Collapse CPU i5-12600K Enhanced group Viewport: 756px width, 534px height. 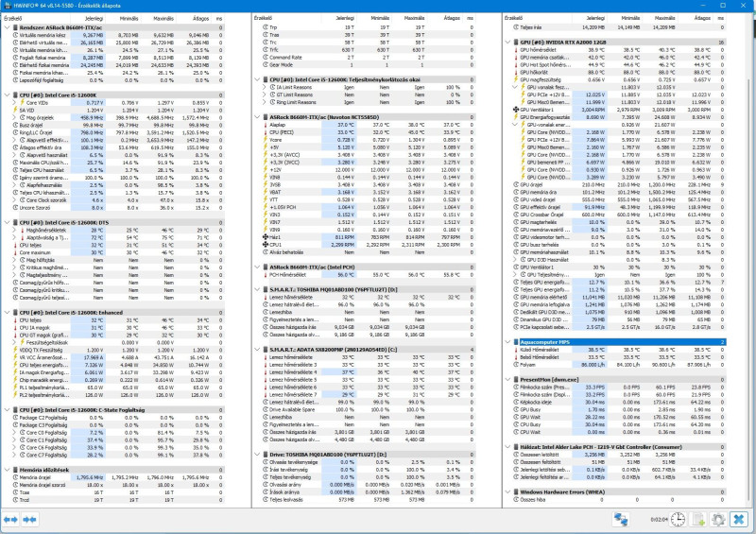[x=7, y=313]
